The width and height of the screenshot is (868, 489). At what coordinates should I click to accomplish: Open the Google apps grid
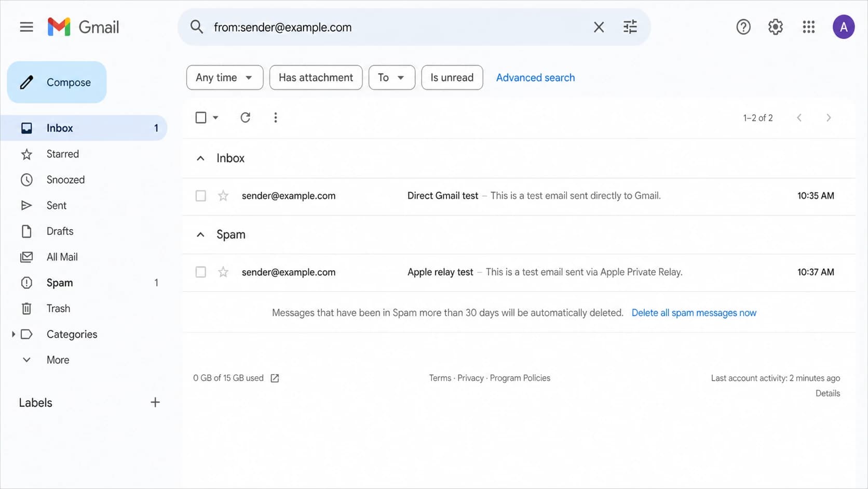(x=808, y=27)
